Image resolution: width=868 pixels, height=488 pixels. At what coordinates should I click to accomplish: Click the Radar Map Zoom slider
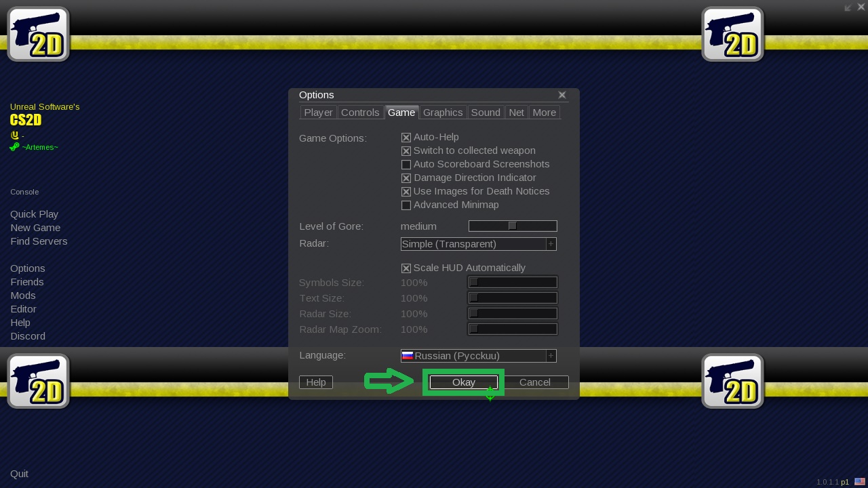point(513,329)
